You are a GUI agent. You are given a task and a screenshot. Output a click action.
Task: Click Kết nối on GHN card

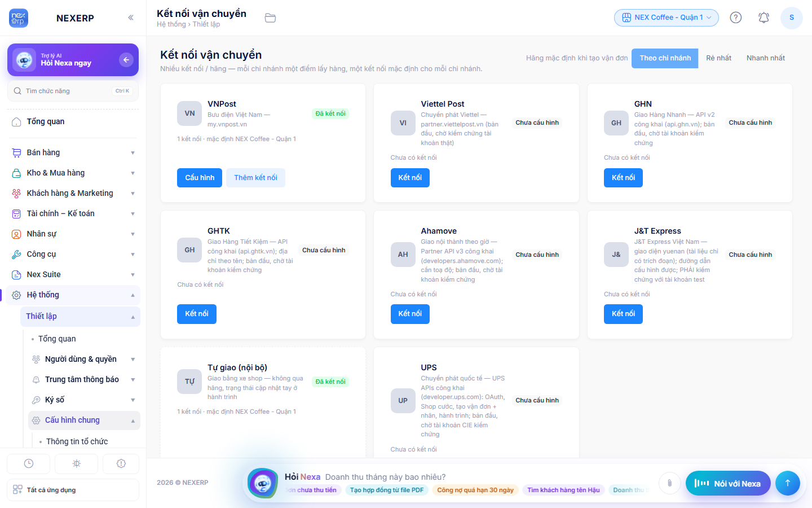click(623, 178)
